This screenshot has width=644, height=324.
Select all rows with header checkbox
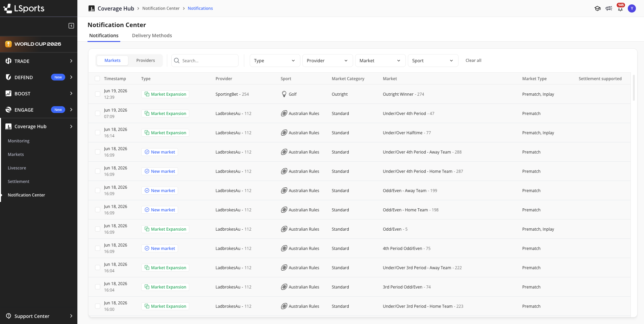(x=97, y=78)
